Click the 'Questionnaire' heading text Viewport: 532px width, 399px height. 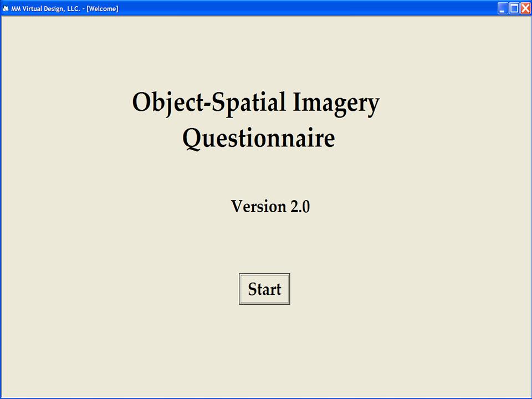click(259, 139)
